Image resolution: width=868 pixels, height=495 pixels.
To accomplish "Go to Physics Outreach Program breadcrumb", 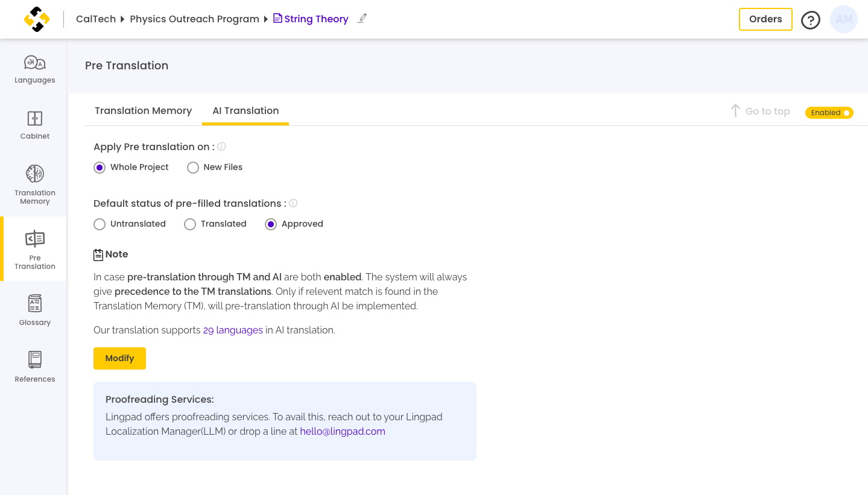I will click(x=195, y=19).
